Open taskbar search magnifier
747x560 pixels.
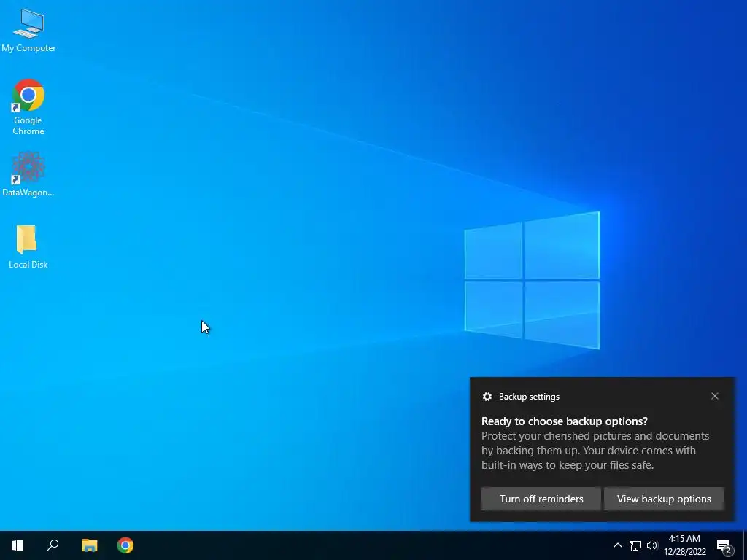click(53, 545)
